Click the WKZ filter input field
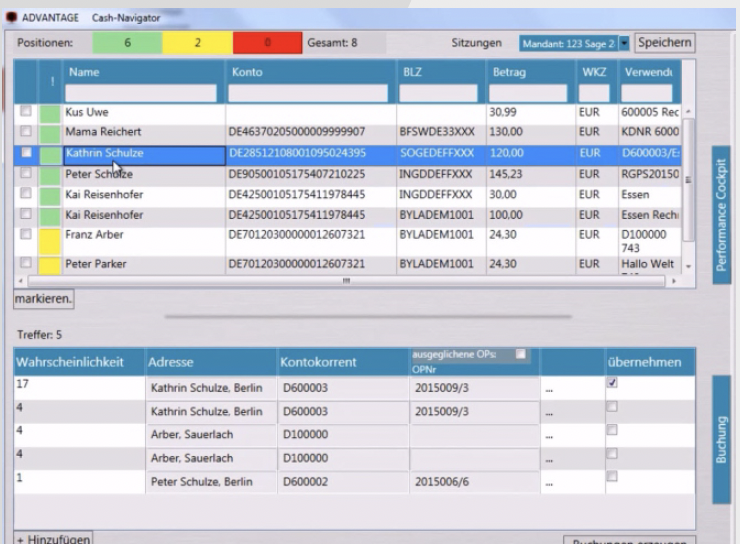Viewport: 740px width, 544px height. (x=594, y=93)
